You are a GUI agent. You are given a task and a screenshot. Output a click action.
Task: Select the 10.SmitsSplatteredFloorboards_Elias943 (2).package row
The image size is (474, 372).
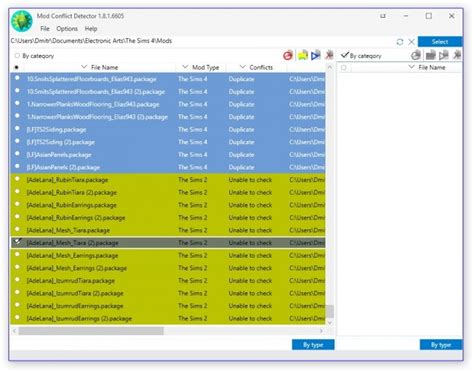click(168, 92)
